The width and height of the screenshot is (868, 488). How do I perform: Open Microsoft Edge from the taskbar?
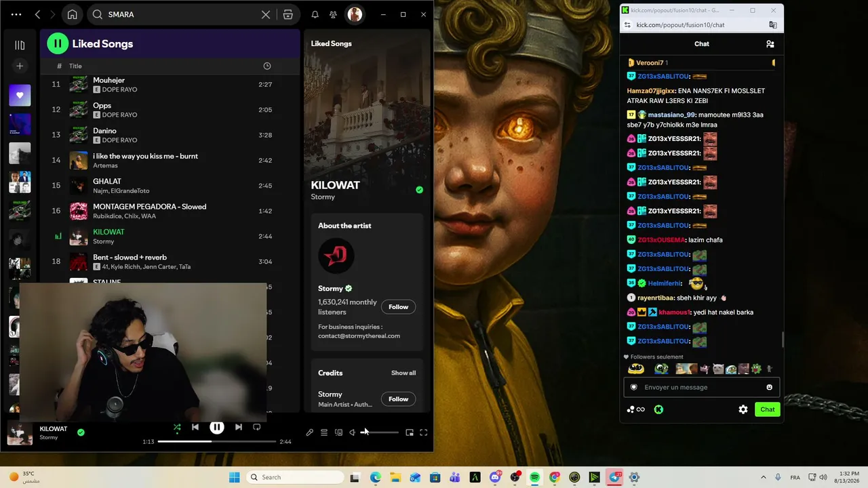[x=376, y=477]
